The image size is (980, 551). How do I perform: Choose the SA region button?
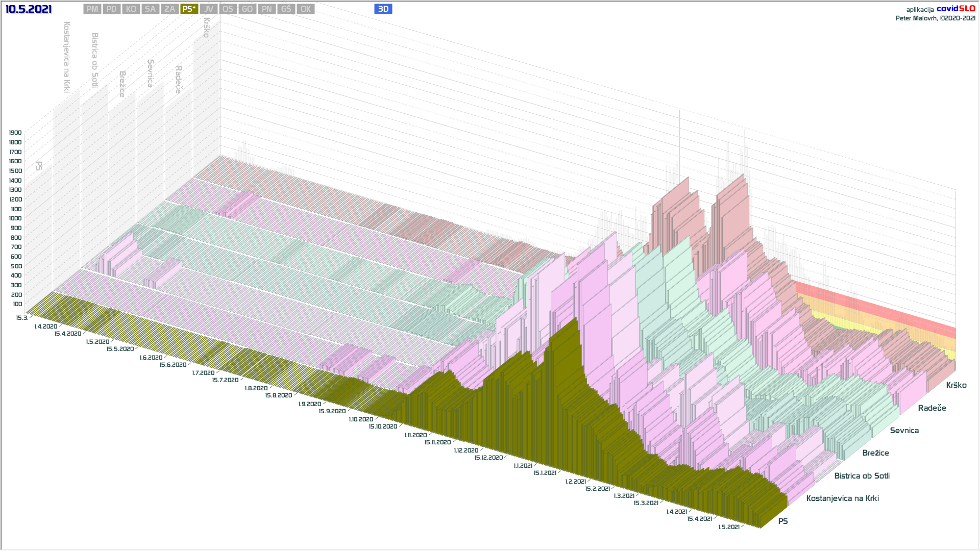[150, 9]
